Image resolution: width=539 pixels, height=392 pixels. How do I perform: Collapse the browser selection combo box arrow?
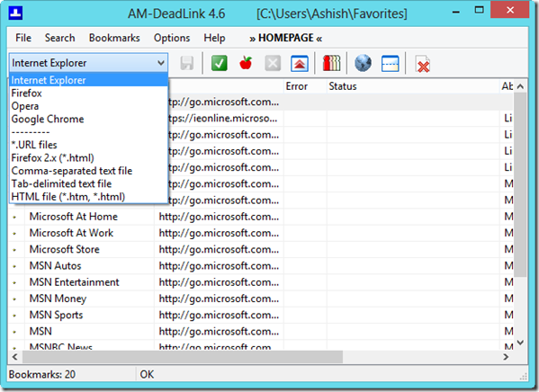160,63
